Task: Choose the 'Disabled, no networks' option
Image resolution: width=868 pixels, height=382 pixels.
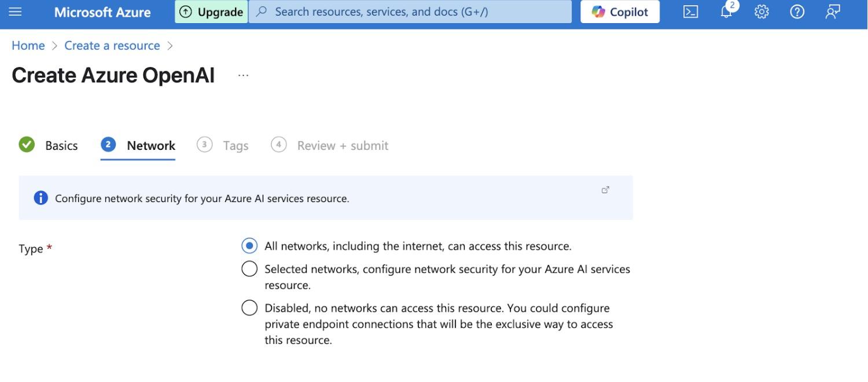Action: [x=249, y=307]
